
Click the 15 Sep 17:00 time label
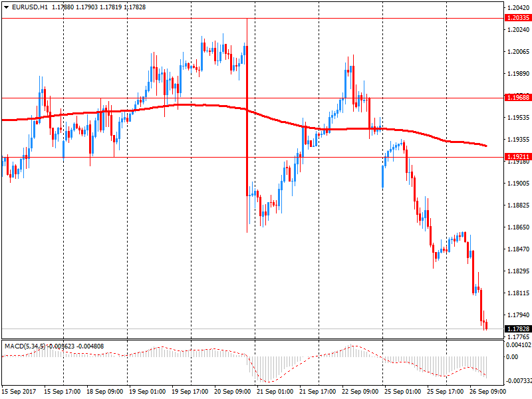(x=62, y=392)
